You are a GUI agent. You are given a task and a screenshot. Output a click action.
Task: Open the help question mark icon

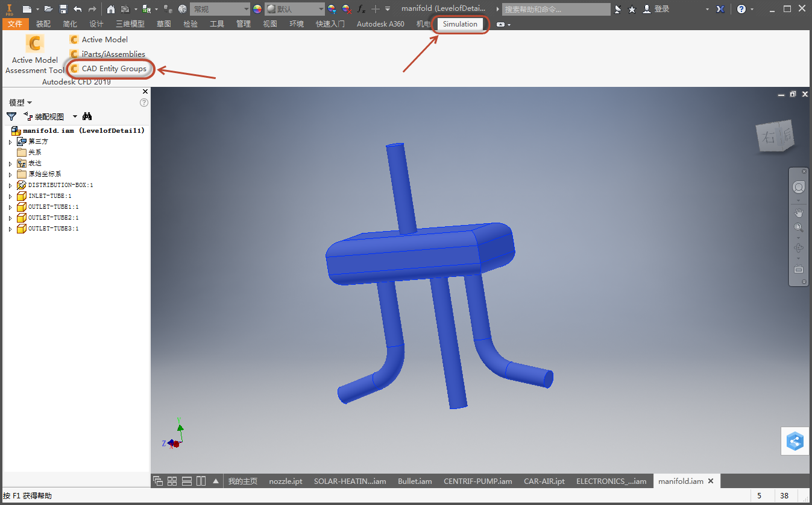pyautogui.click(x=741, y=9)
